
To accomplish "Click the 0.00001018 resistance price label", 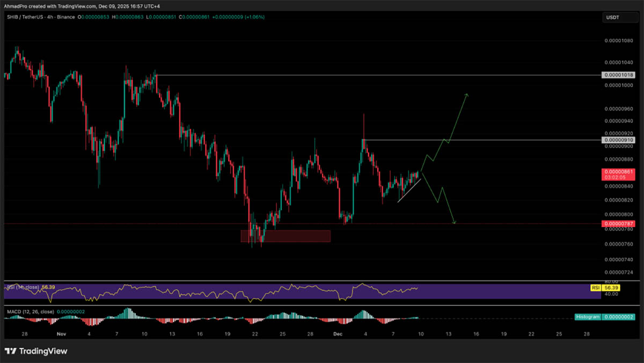I will 618,75.
